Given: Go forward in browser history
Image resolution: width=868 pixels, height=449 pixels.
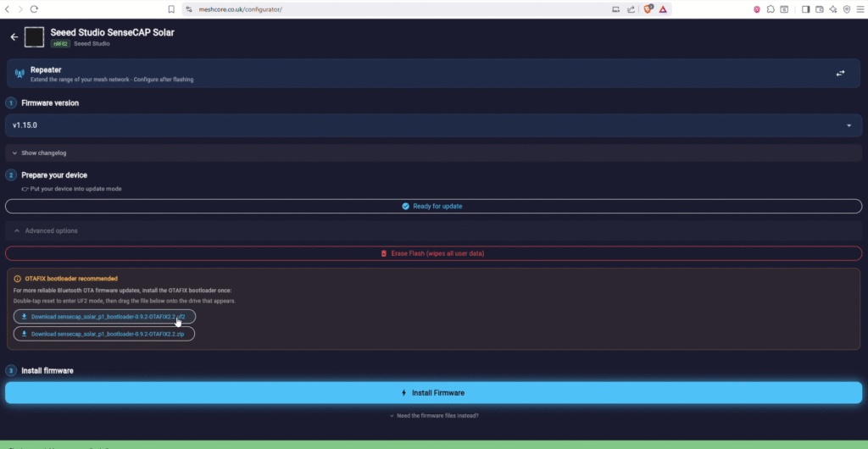Looking at the screenshot, I should [20, 9].
